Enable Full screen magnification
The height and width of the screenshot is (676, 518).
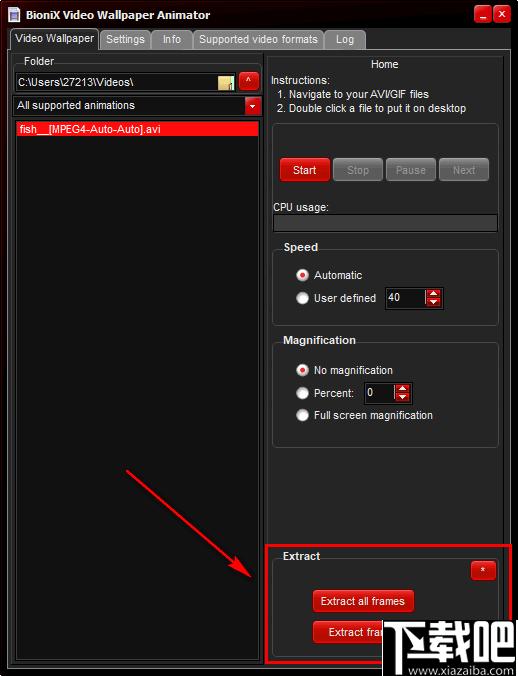pyautogui.click(x=303, y=415)
